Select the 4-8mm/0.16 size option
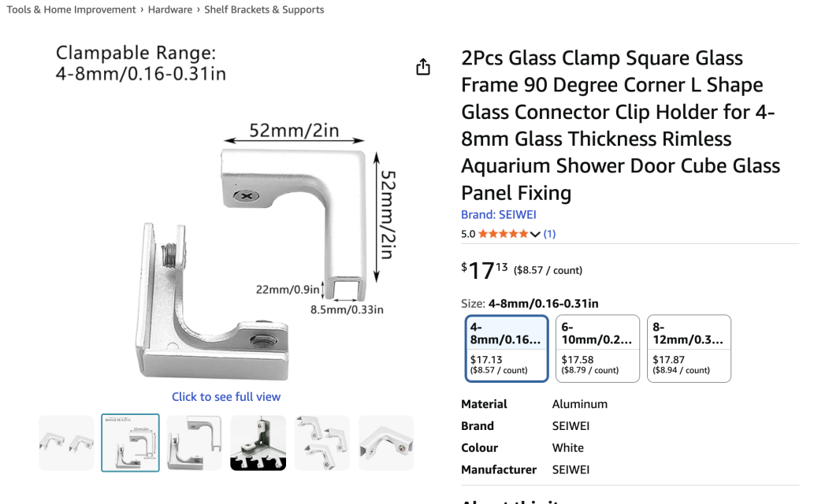The image size is (814, 504). (507, 348)
